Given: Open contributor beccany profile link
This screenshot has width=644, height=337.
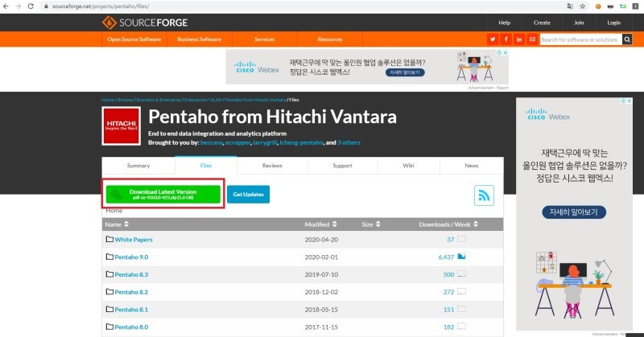Looking at the screenshot, I should (212, 142).
